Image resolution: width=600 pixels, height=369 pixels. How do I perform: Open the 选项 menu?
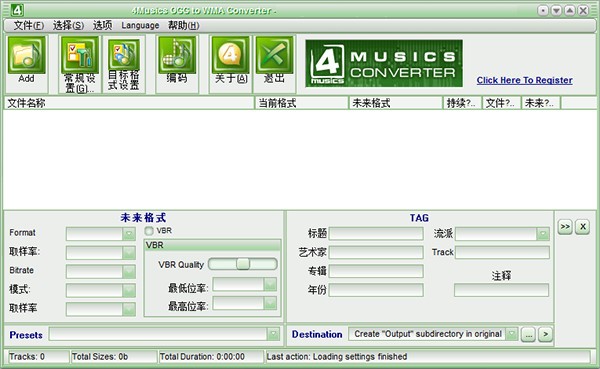click(103, 26)
